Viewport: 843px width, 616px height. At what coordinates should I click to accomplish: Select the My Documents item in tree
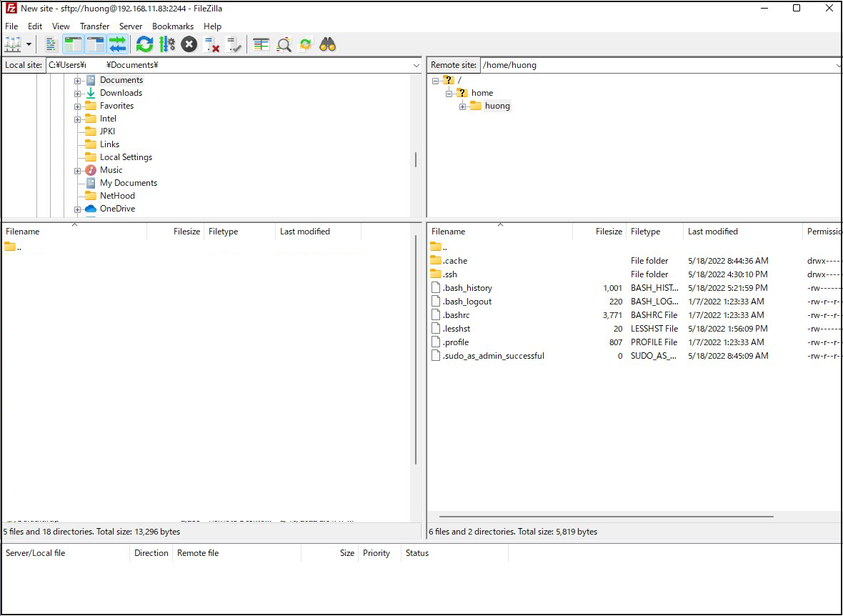tap(129, 183)
